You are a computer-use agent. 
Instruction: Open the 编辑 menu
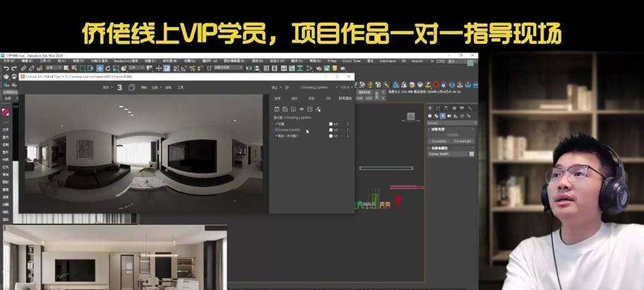tap(27, 60)
